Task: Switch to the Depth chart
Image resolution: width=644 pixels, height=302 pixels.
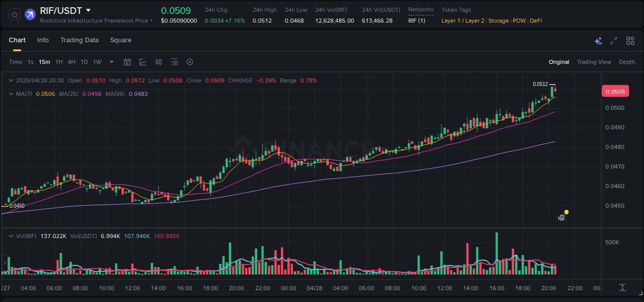Action: (627, 62)
